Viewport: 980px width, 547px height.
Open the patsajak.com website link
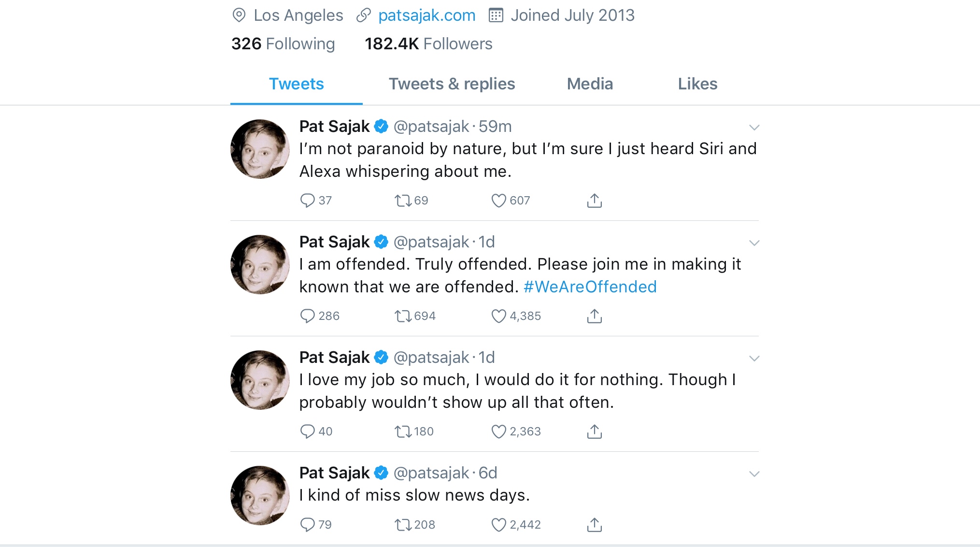426,15
